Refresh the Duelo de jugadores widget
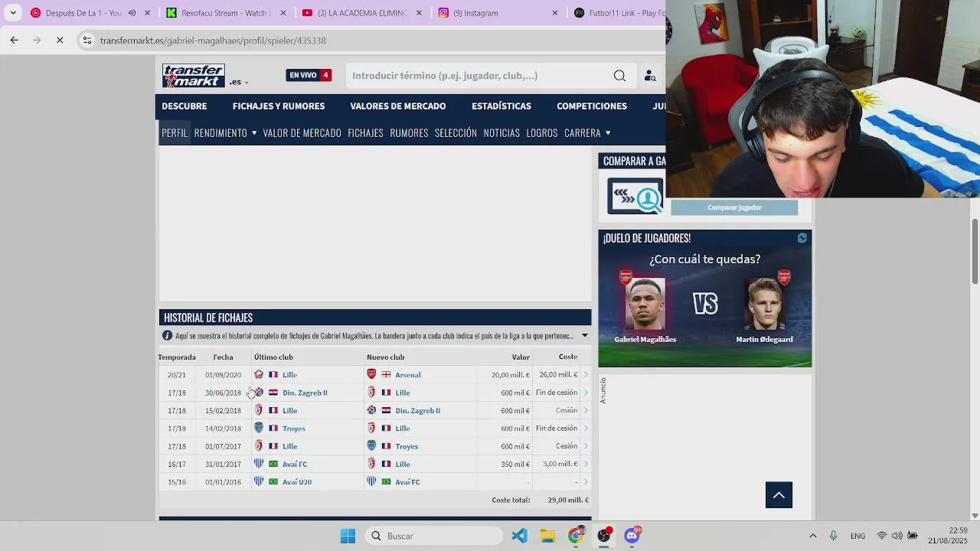Screen dimensions: 980x551 point(802,239)
